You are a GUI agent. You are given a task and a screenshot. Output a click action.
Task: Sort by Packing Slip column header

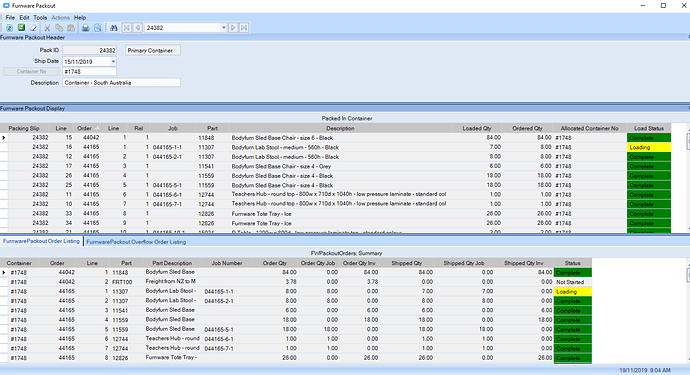24,129
